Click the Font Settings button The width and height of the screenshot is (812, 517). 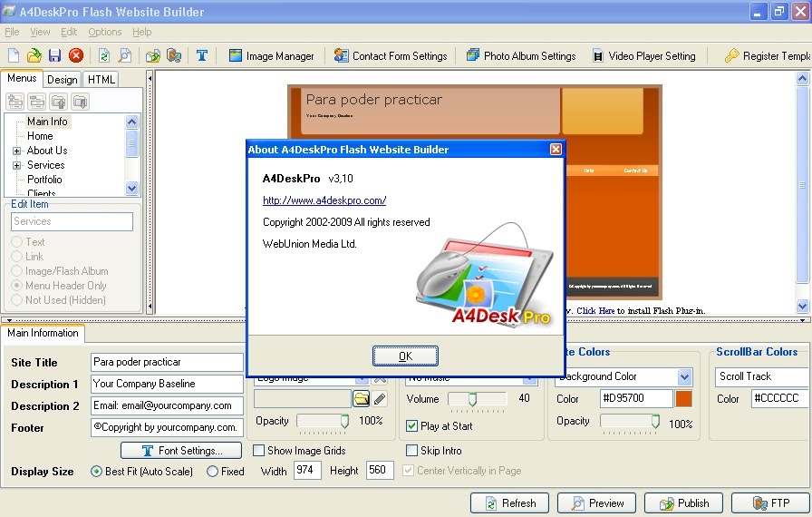181,451
